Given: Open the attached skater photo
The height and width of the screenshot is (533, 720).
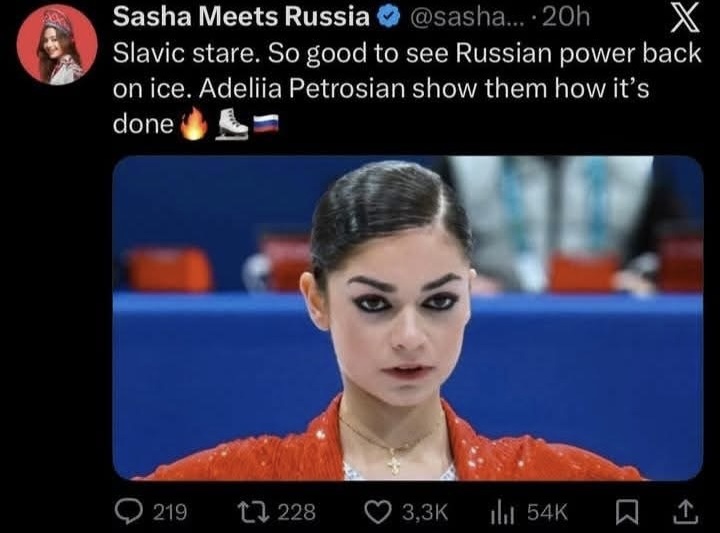Looking at the screenshot, I should click(x=408, y=318).
